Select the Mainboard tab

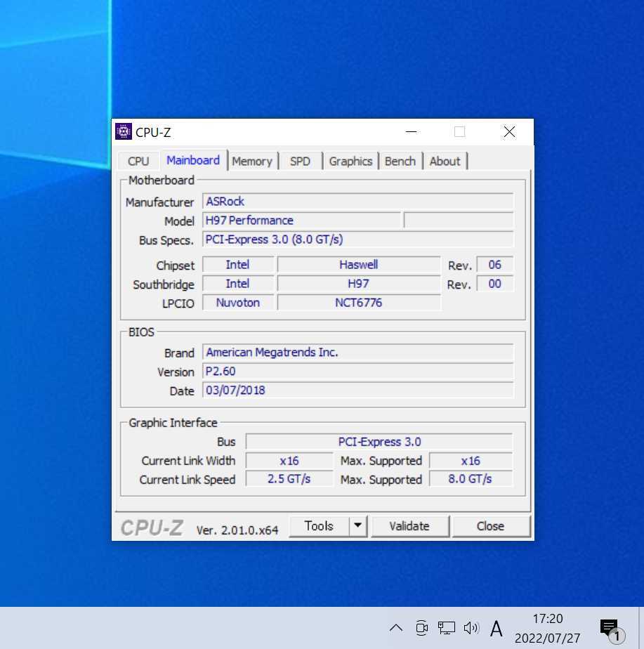click(193, 160)
